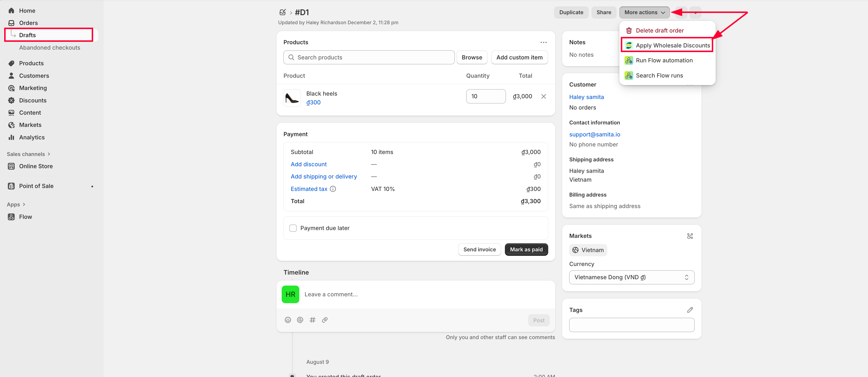The width and height of the screenshot is (868, 377).
Task: Click the Markets settings icon
Action: point(690,236)
